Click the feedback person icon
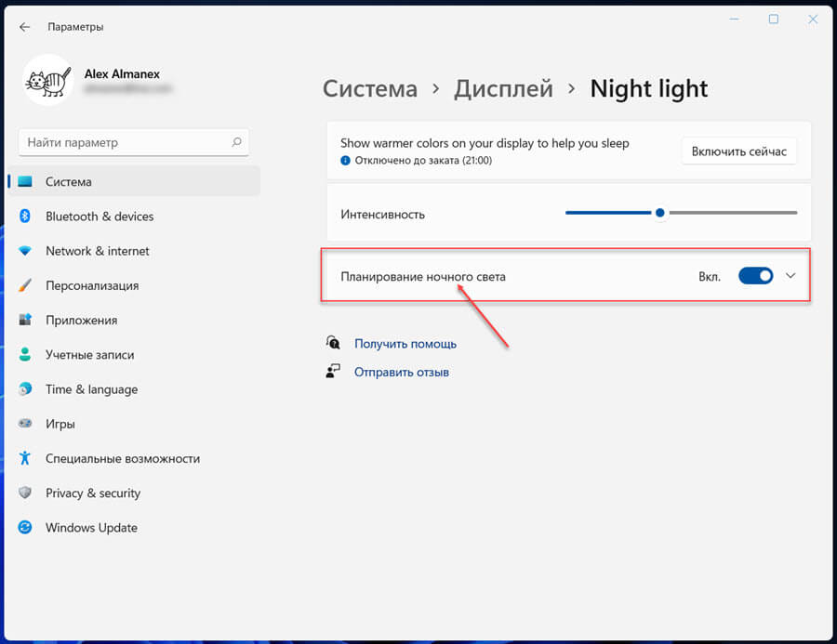 pyautogui.click(x=333, y=372)
